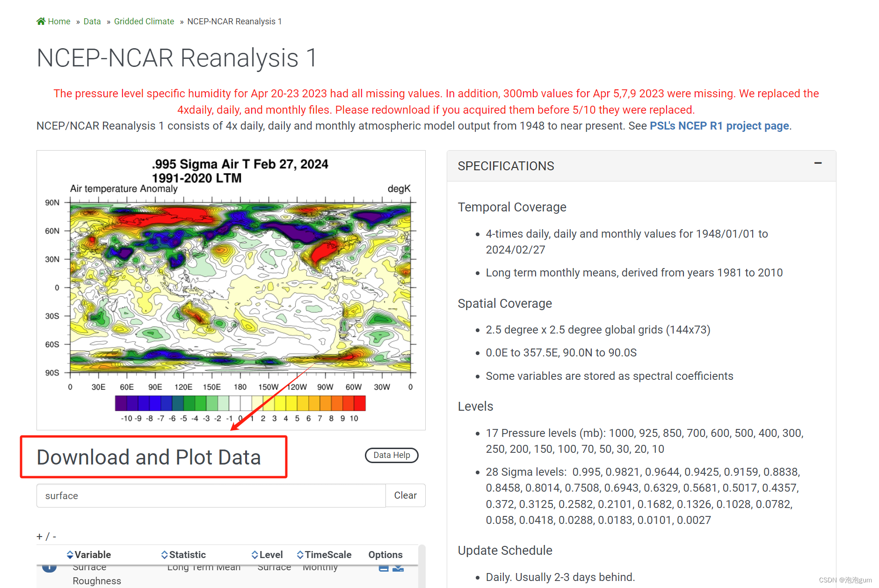Click the Options column header

coord(385,555)
